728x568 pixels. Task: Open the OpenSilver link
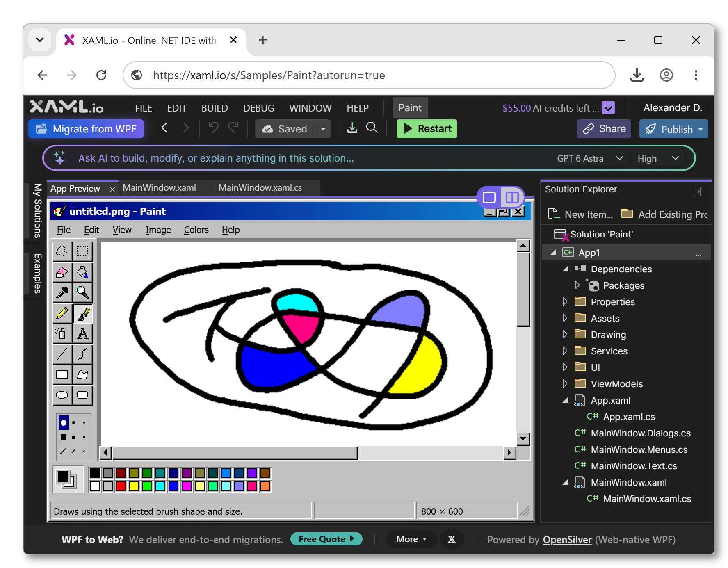[x=567, y=540]
